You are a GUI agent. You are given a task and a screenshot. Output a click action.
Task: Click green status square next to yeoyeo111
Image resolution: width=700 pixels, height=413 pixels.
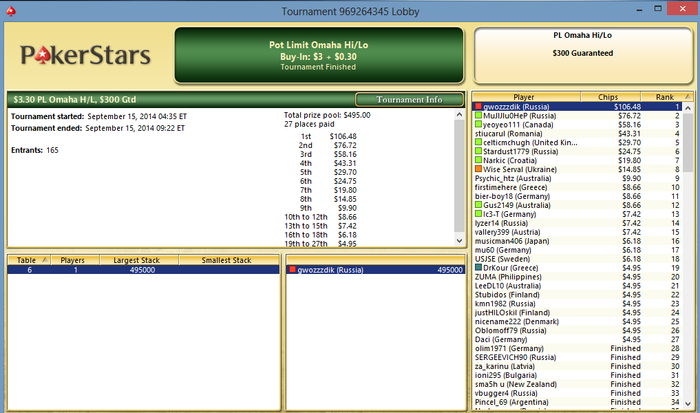click(x=478, y=125)
